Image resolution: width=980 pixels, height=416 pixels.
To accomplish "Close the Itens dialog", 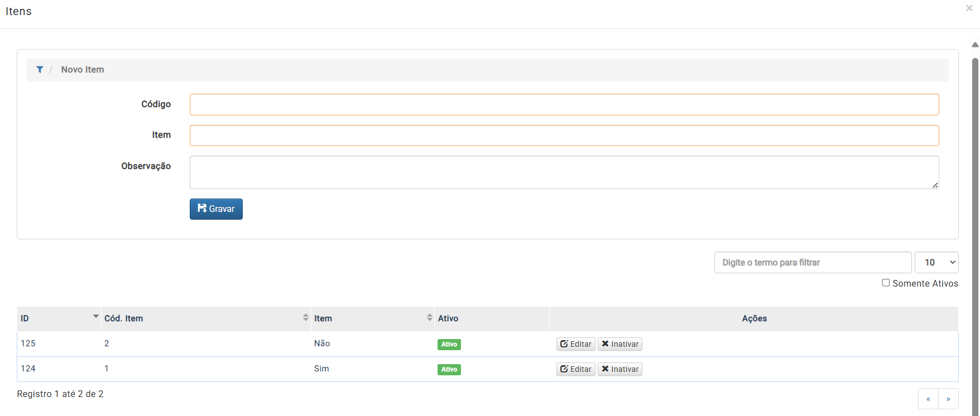I will [x=969, y=8].
